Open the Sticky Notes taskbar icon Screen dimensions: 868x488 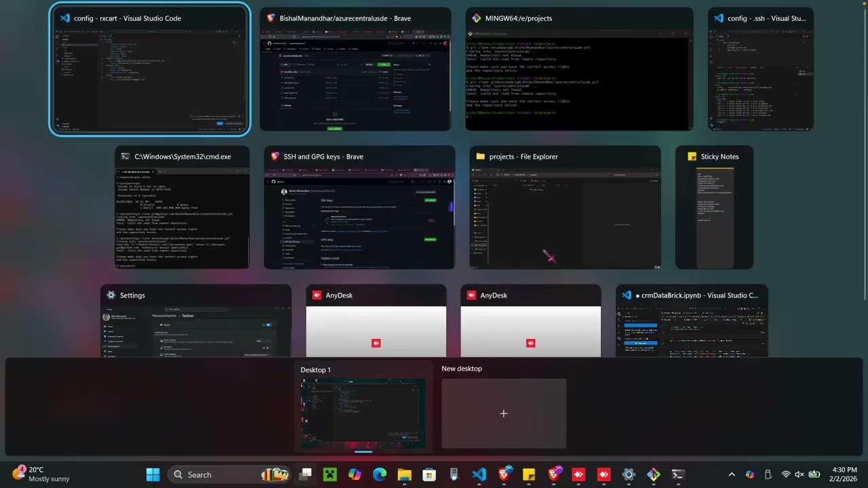pyautogui.click(x=529, y=474)
